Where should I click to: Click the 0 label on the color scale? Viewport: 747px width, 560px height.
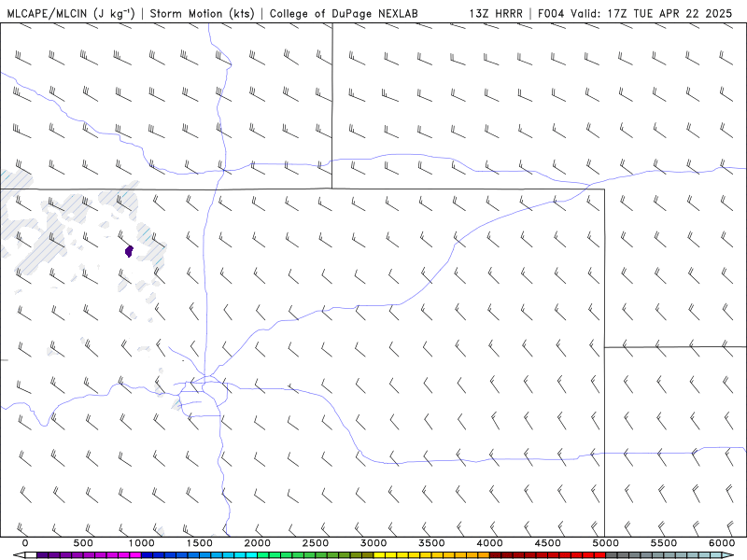(x=25, y=543)
